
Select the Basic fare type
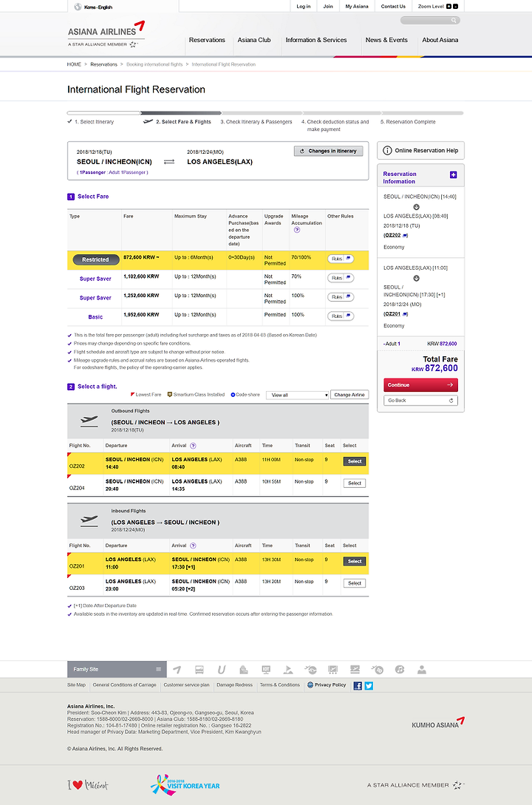95,317
